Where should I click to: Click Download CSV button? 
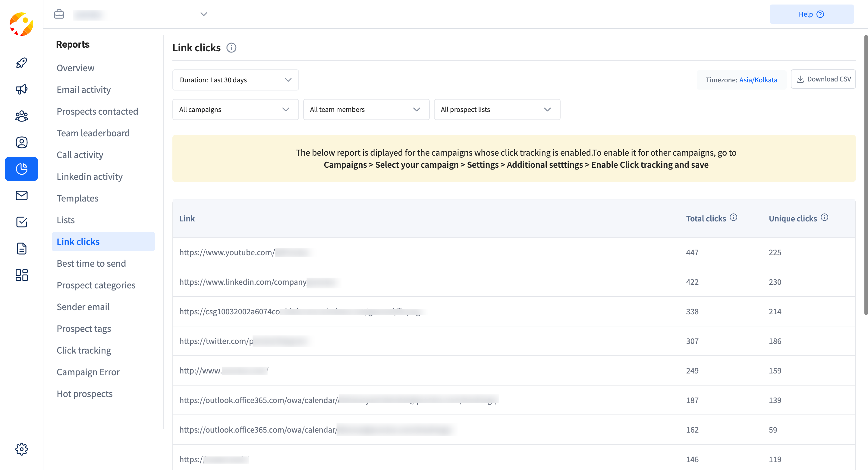coord(823,79)
